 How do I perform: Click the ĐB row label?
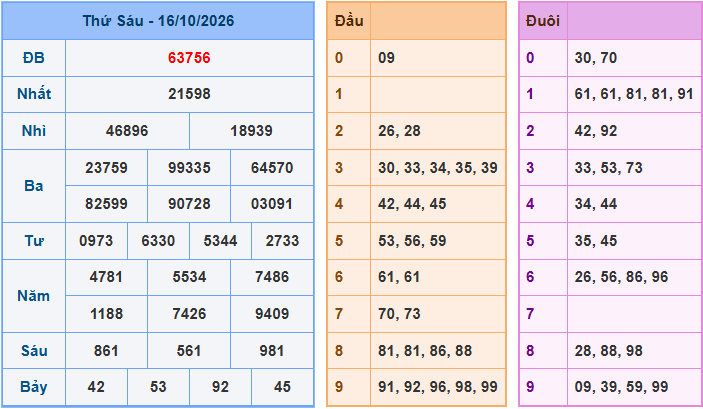(34, 58)
